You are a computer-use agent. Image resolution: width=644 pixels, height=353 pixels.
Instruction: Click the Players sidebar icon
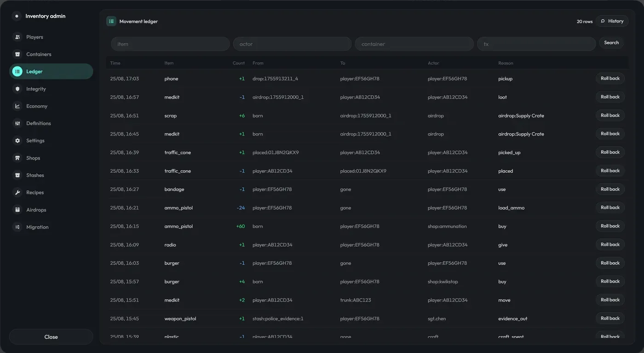coord(17,37)
